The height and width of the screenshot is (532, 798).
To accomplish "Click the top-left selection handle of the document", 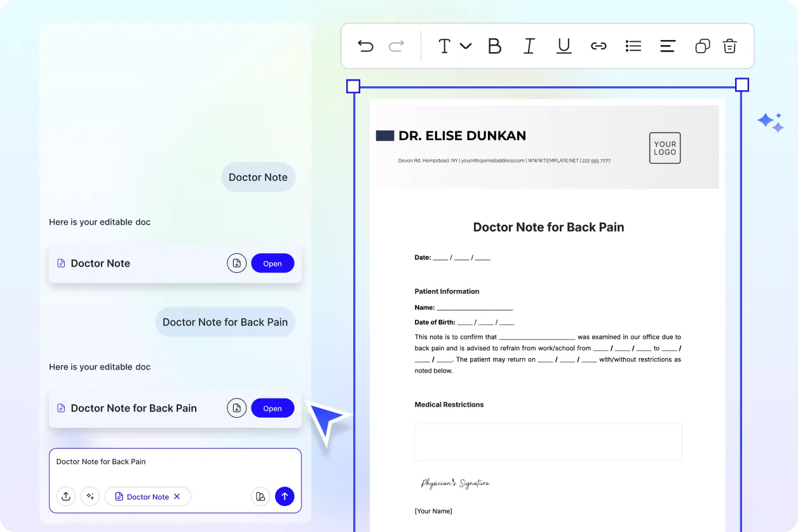I will 353,86.
